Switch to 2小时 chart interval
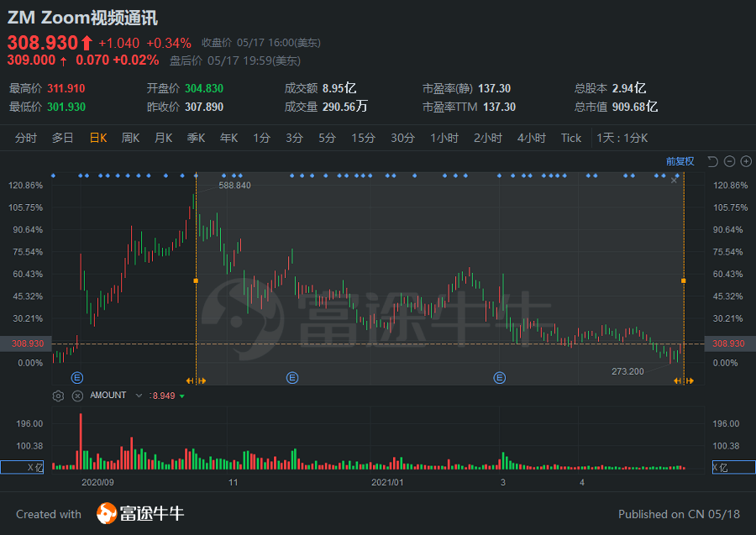Viewport: 756px width, 535px height. 488,139
